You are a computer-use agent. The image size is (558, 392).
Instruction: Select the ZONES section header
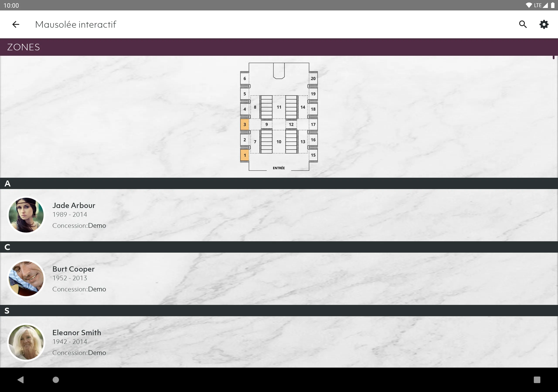pyautogui.click(x=279, y=47)
